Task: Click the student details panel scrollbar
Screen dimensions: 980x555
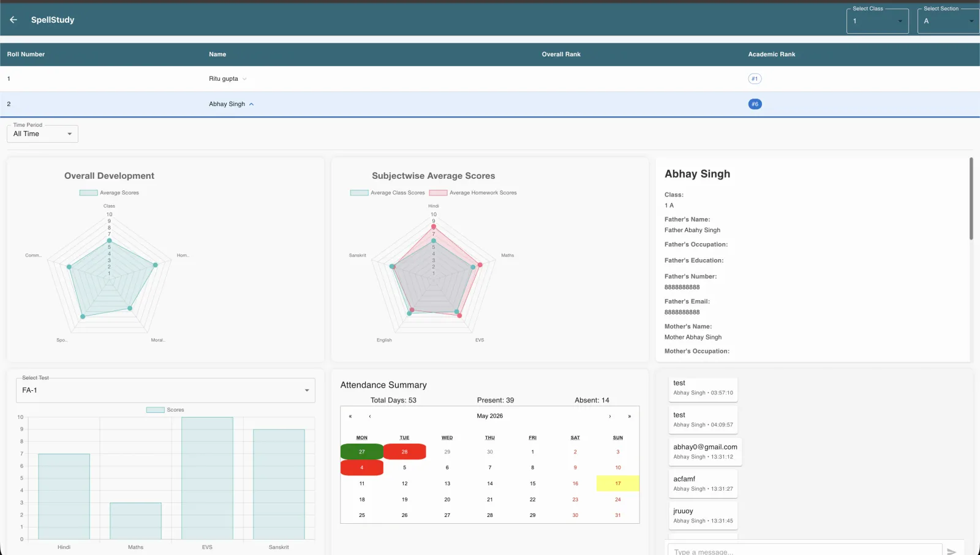Action: pyautogui.click(x=971, y=198)
